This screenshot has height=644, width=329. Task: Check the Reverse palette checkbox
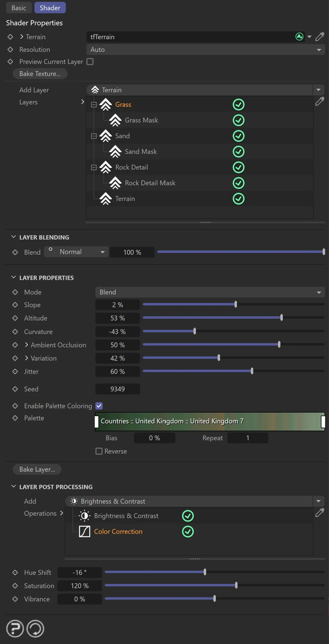[x=99, y=451]
